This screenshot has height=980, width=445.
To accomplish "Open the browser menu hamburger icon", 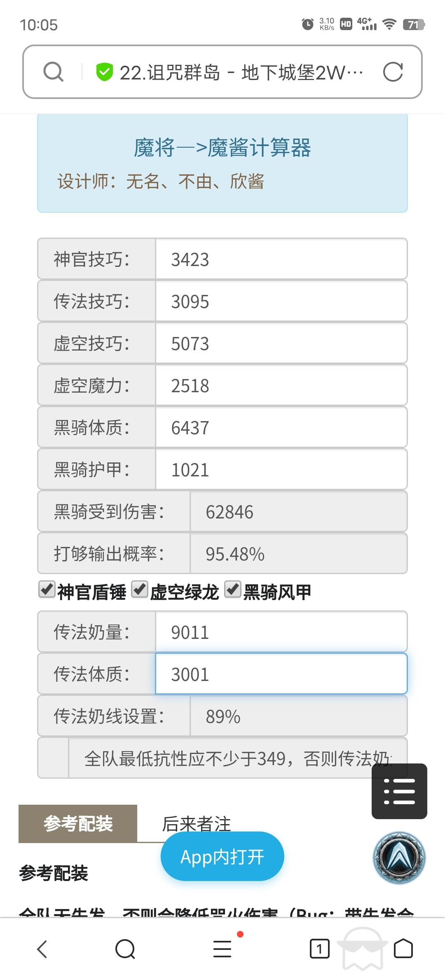I will point(222,949).
